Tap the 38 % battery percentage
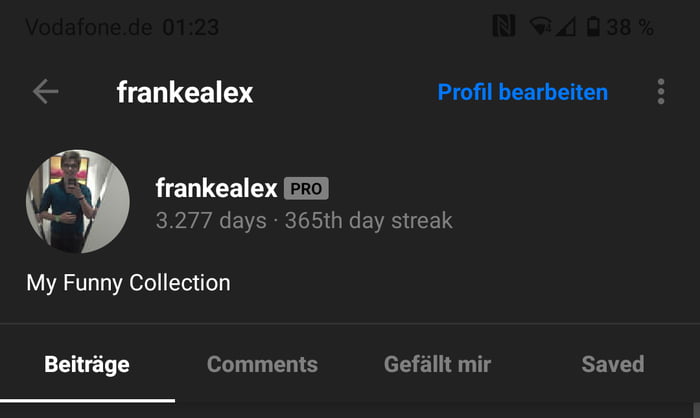Screen dimensions: 700x418 pos(630,27)
